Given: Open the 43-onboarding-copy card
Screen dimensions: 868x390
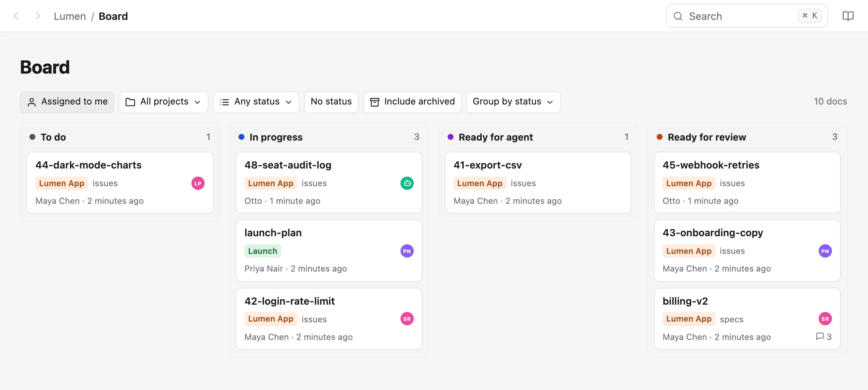Looking at the screenshot, I should [x=747, y=251].
